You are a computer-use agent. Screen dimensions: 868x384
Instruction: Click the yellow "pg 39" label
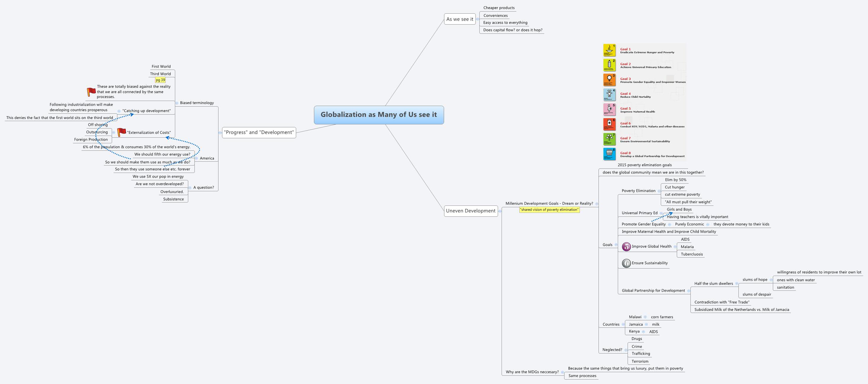[160, 80]
